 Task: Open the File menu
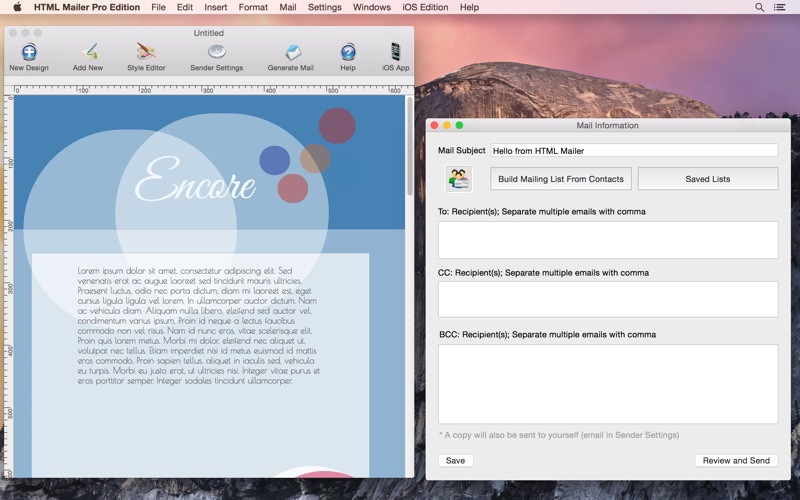158,7
